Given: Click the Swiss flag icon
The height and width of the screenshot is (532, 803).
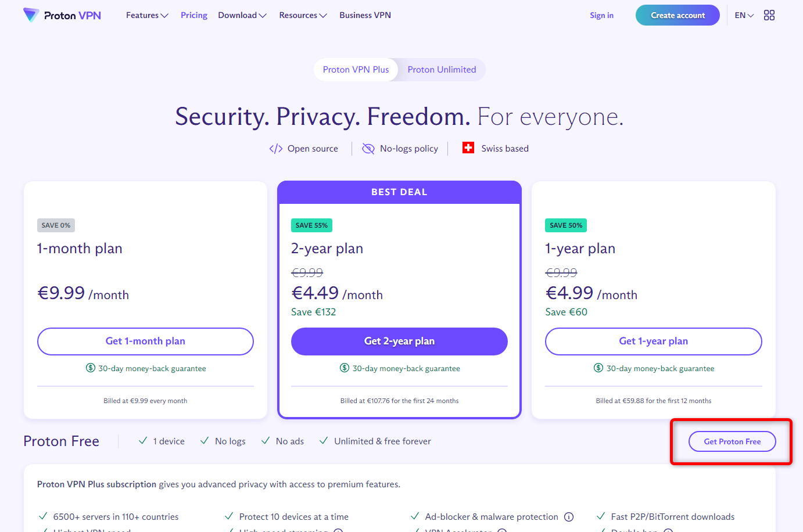Looking at the screenshot, I should click(x=468, y=148).
